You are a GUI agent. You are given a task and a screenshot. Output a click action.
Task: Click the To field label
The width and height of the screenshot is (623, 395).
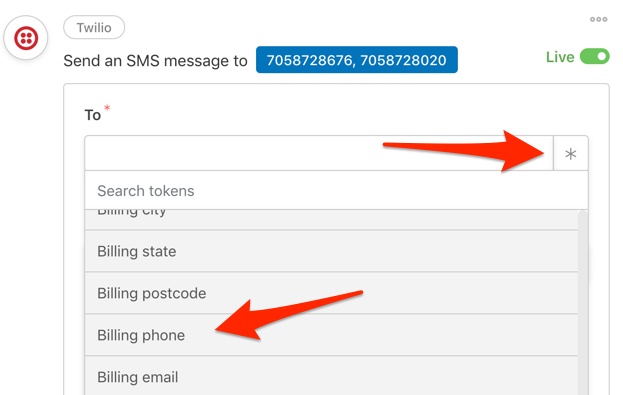[93, 115]
